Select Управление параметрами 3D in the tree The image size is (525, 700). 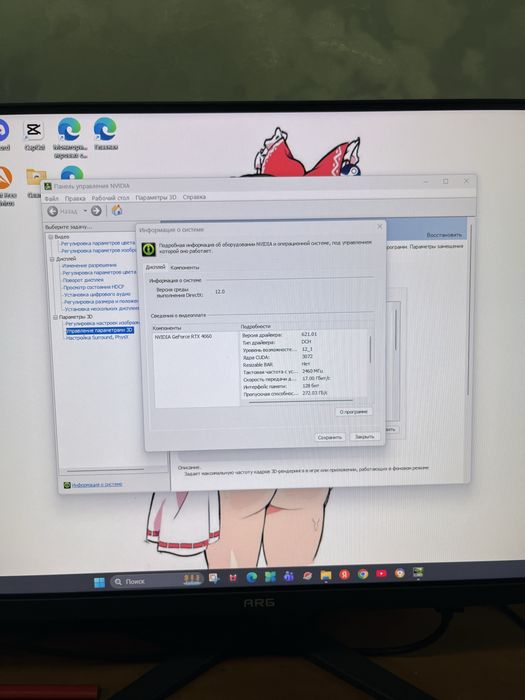[100, 330]
